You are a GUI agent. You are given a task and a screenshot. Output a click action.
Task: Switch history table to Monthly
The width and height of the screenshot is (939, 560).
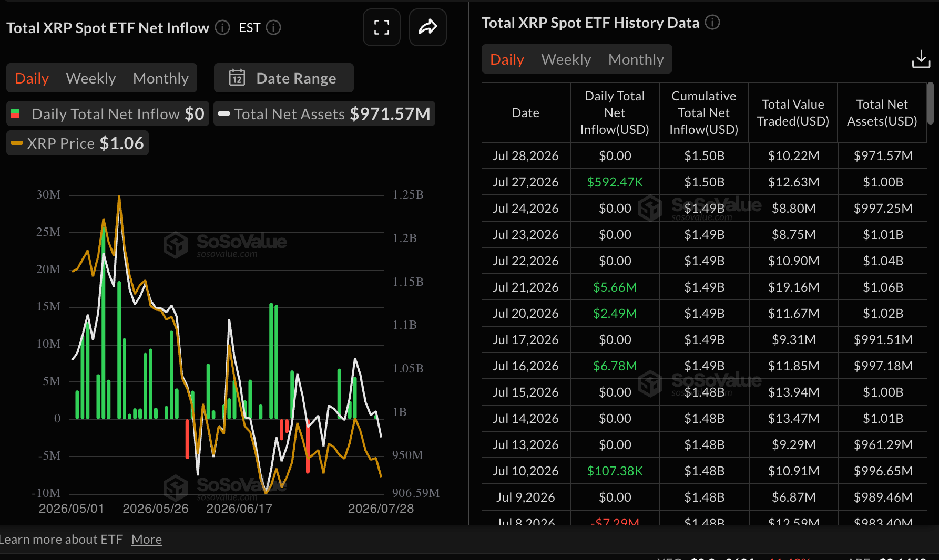[x=636, y=59]
